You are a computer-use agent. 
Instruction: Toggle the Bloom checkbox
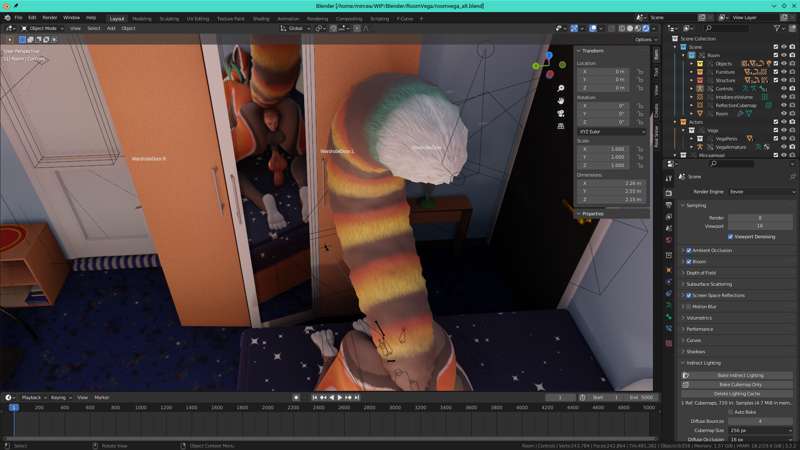coord(689,261)
